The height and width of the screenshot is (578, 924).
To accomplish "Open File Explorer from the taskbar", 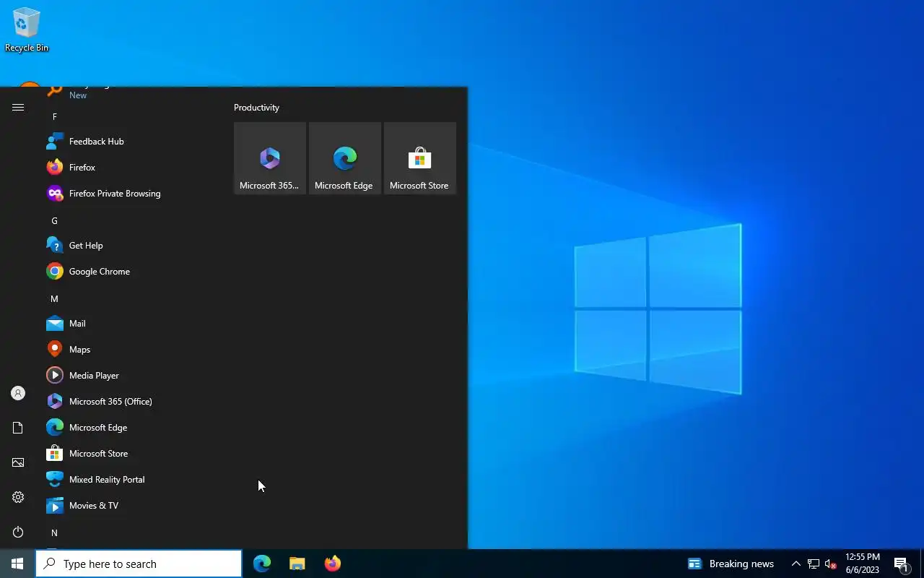I will click(297, 564).
